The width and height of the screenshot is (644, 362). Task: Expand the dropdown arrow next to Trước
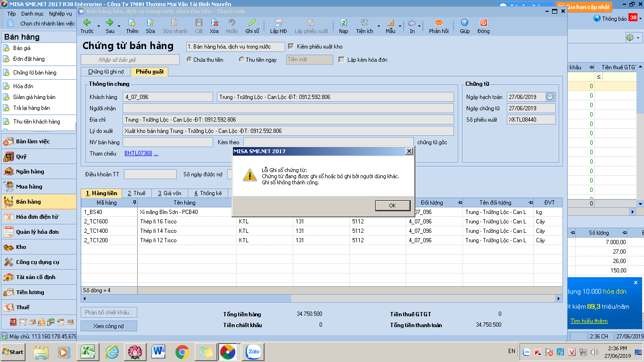(x=99, y=25)
